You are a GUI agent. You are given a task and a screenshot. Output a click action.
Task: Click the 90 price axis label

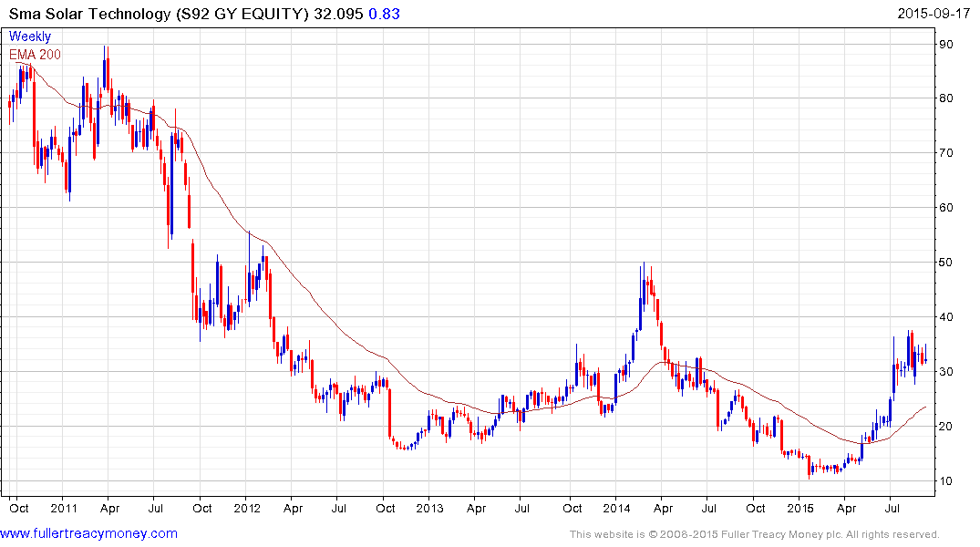pyautogui.click(x=945, y=45)
